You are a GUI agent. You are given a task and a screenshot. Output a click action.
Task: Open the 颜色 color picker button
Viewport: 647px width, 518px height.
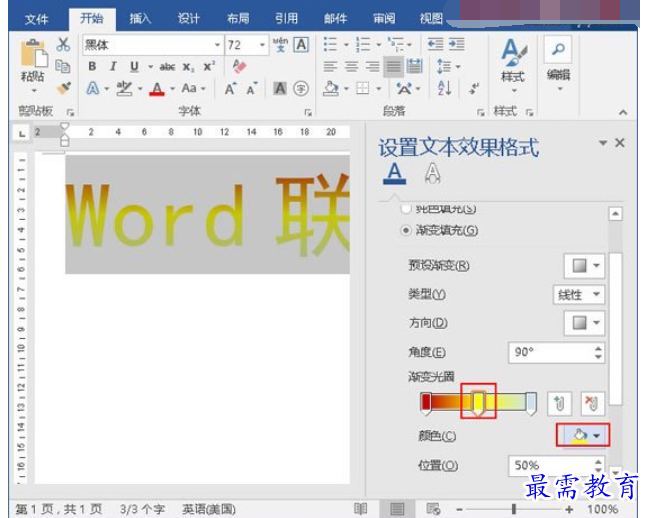pyautogui.click(x=583, y=435)
